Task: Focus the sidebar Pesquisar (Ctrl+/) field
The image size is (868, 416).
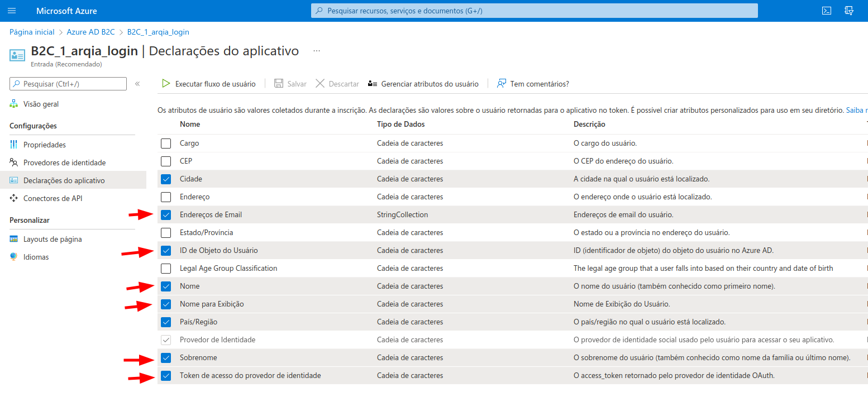Action: [x=68, y=84]
